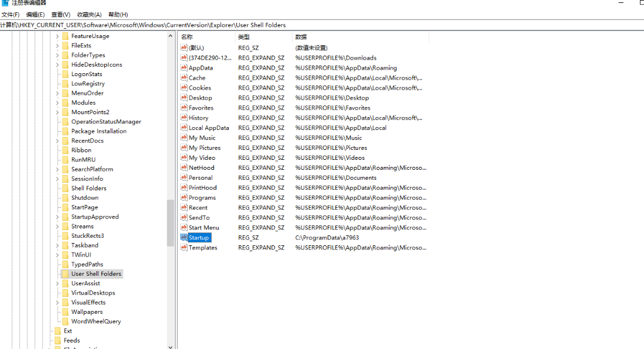Click the icon beside the Programs value
The height and width of the screenshot is (349, 644).
[184, 197]
